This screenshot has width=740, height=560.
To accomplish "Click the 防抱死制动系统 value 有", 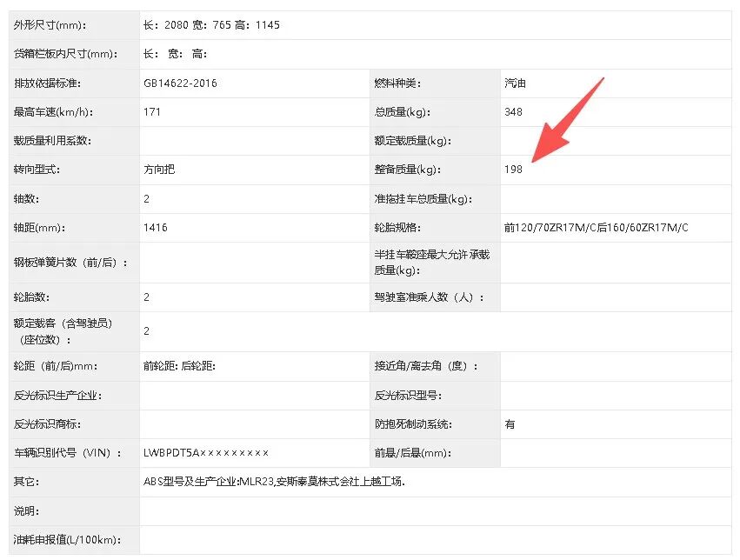I will (510, 424).
